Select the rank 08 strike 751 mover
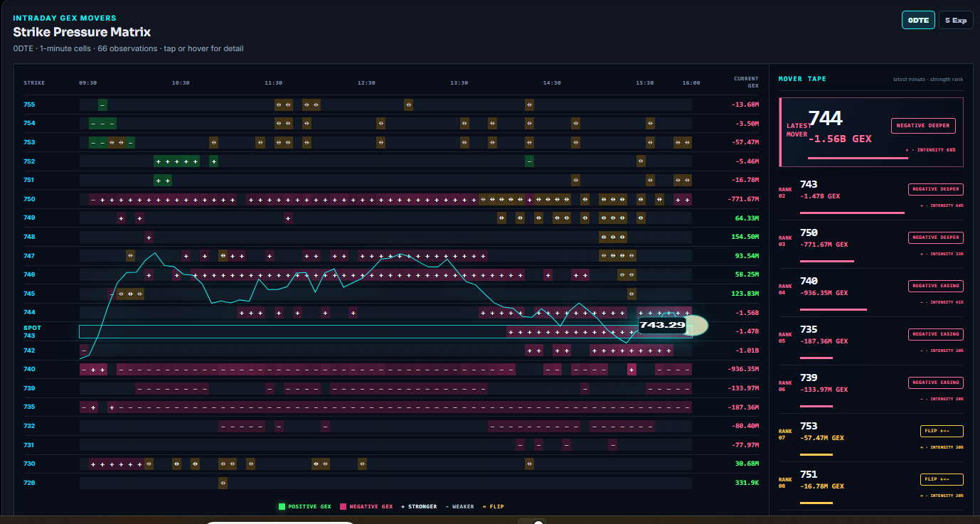Viewport: 980px width, 524px height. coord(872,486)
